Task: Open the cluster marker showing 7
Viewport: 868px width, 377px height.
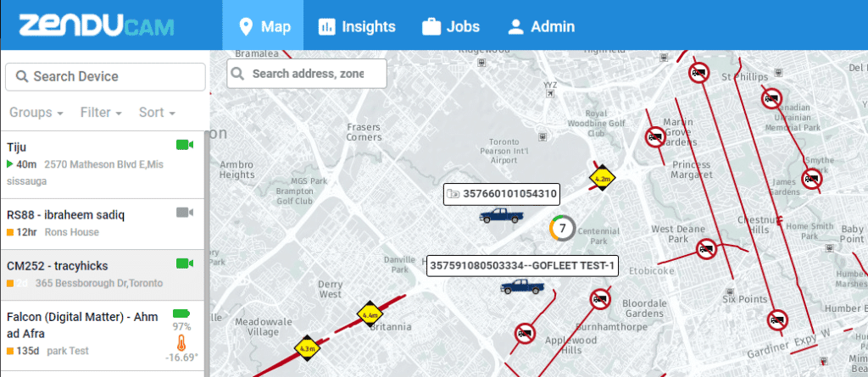Action: (563, 228)
